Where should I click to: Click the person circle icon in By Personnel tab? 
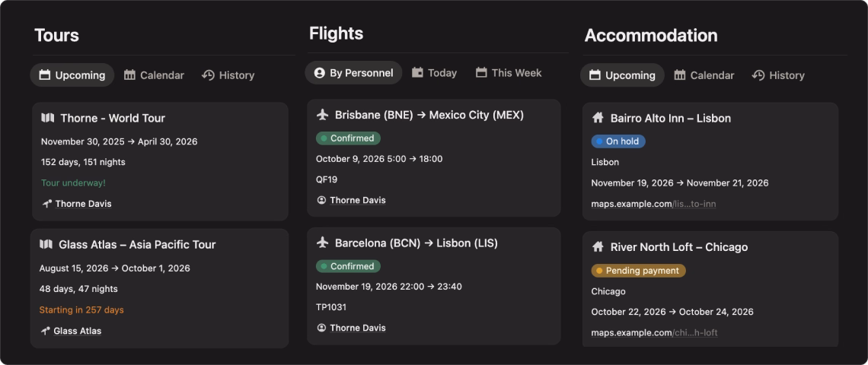click(x=320, y=73)
